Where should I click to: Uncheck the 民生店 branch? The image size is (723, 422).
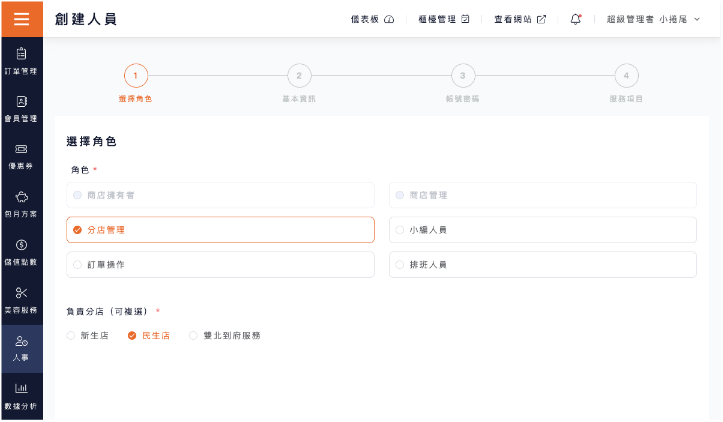click(149, 336)
